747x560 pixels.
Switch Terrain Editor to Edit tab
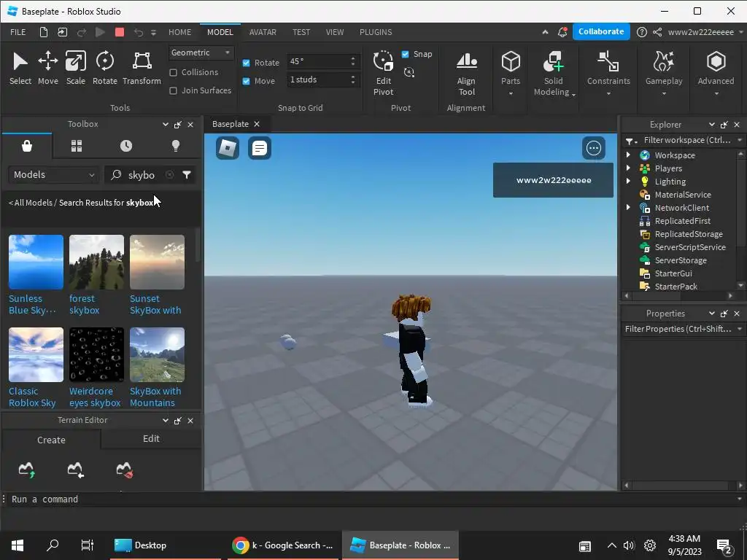coord(151,438)
